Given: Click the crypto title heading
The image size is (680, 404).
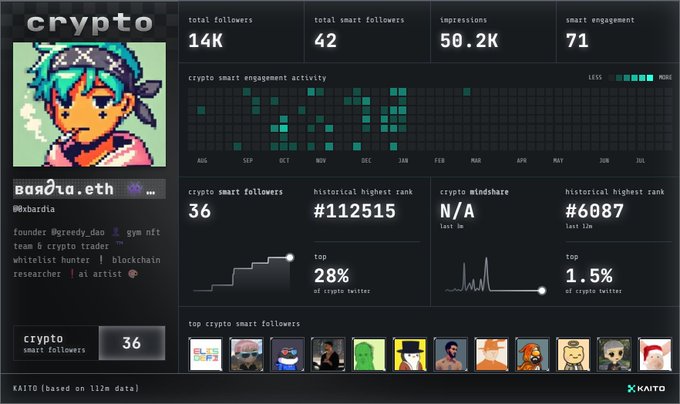Looking at the screenshot, I should tap(89, 23).
